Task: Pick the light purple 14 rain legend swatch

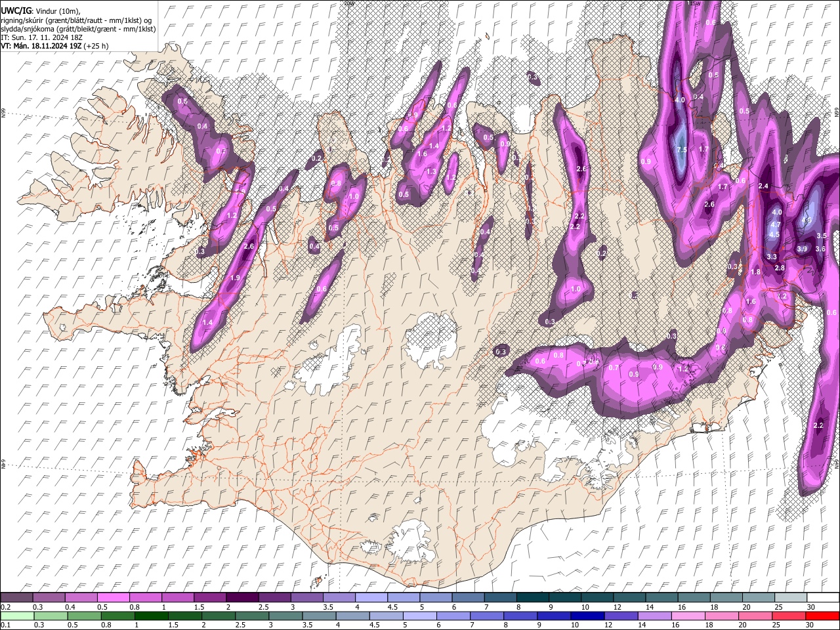Action: [x=655, y=616]
